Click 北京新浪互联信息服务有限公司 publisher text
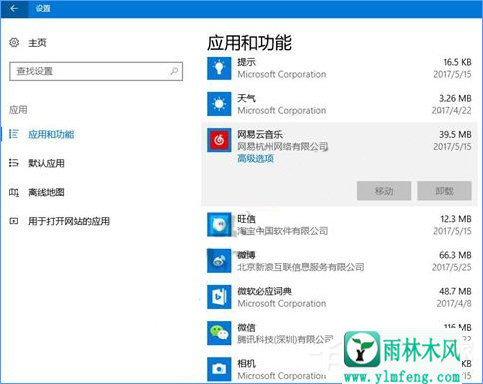Image resolution: width=483 pixels, height=384 pixels. click(x=301, y=267)
